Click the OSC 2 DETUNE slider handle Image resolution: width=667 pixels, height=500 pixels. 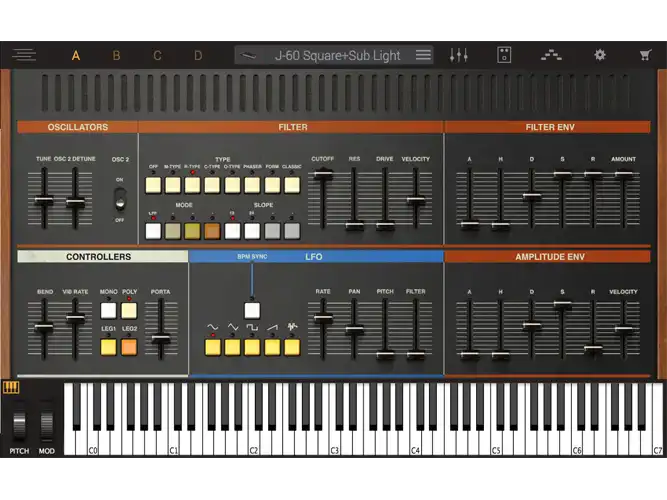pyautogui.click(x=75, y=203)
